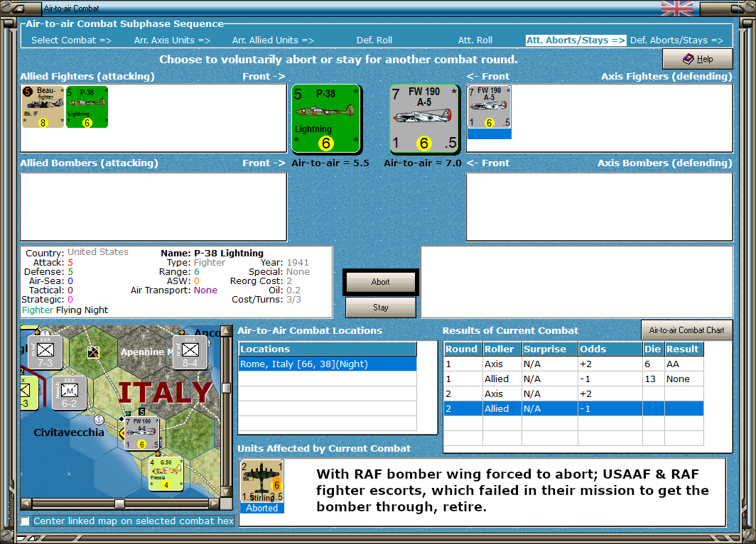The image size is (756, 544).
Task: Click the G.50 Freccia unit on map
Action: (x=166, y=474)
